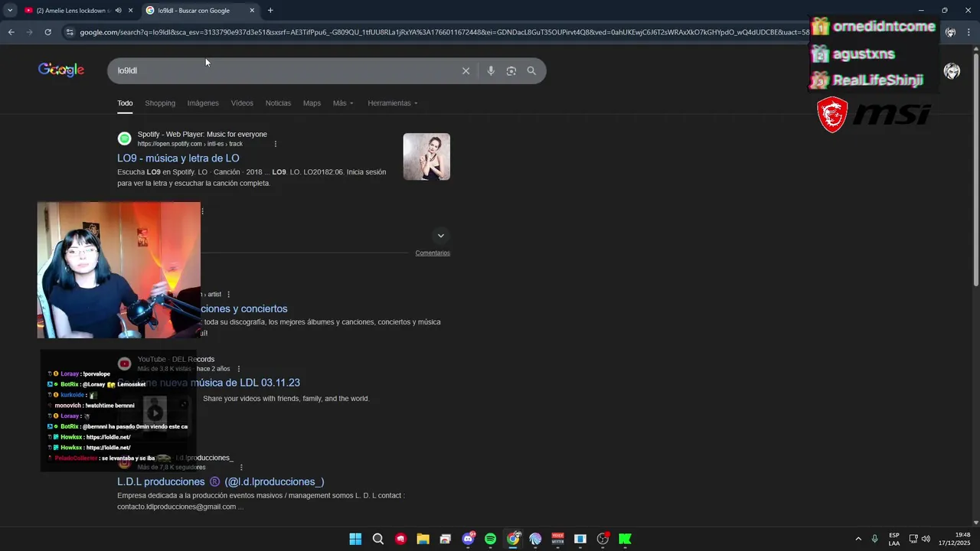Open File Explorer from the taskbar
The height and width of the screenshot is (551, 980).
423,539
